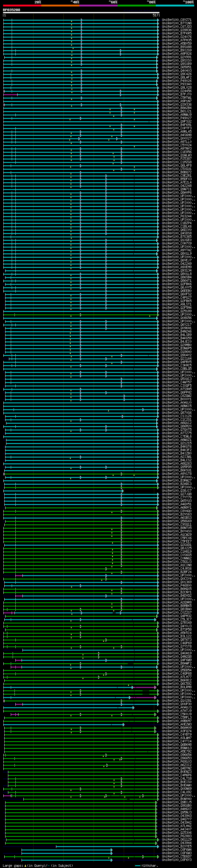197x868 pixels.
Task: Select hit label UniRef100_A9RL45
Action: 177,132
